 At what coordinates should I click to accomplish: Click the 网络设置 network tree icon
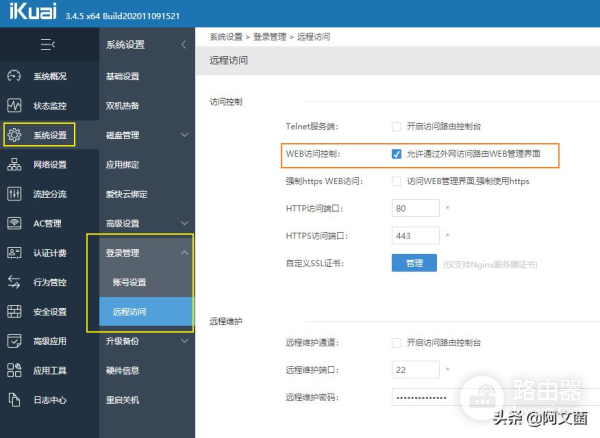coord(14,164)
